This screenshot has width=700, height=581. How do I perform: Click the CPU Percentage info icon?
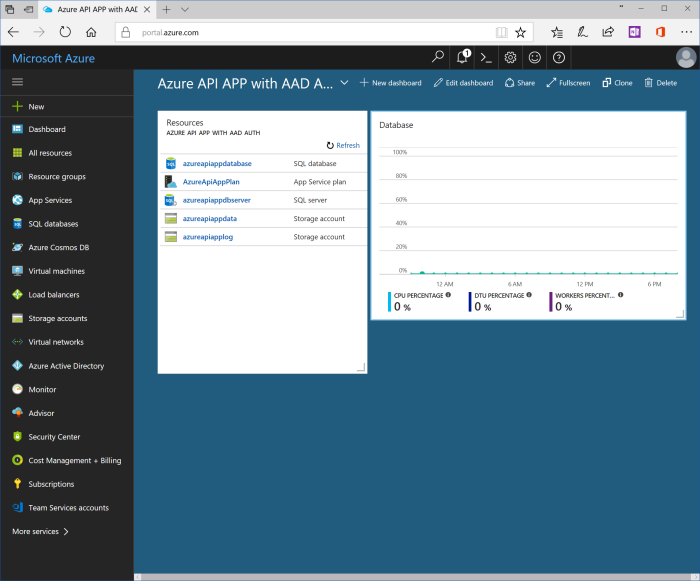(x=448, y=295)
